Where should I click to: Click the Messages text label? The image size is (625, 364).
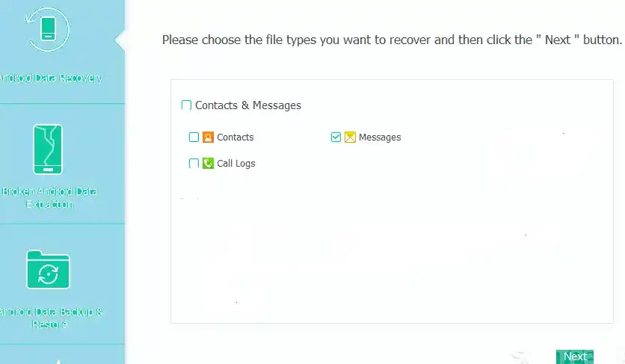(380, 138)
